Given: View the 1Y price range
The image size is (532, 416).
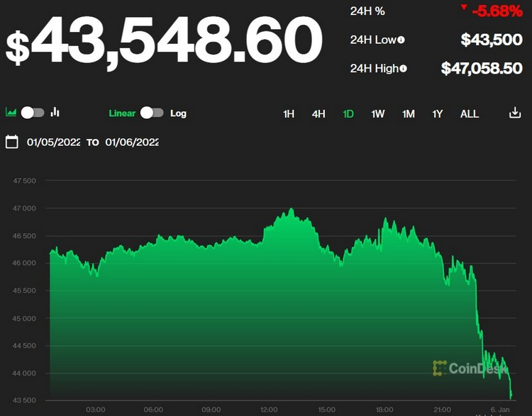Looking at the screenshot, I should click(438, 113).
